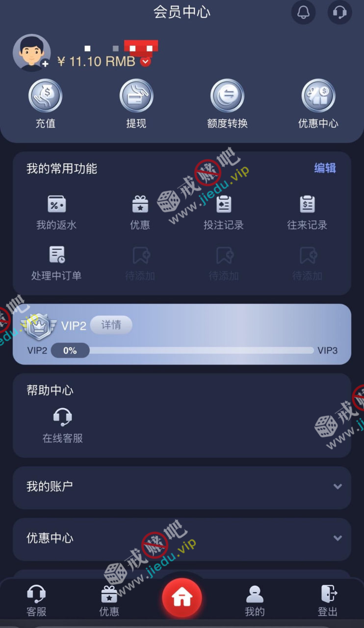The width and height of the screenshot is (364, 628).
Task: Expand the 我的账户 section
Action: 182,487
